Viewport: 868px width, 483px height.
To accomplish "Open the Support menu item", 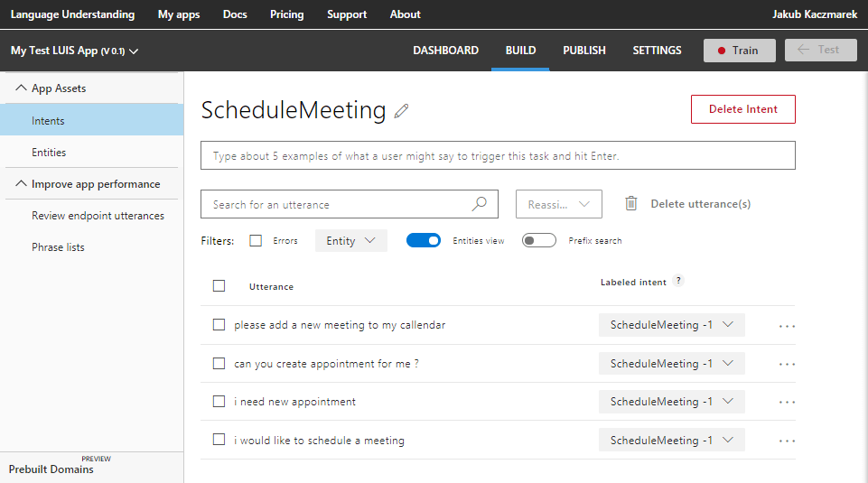I will point(347,14).
